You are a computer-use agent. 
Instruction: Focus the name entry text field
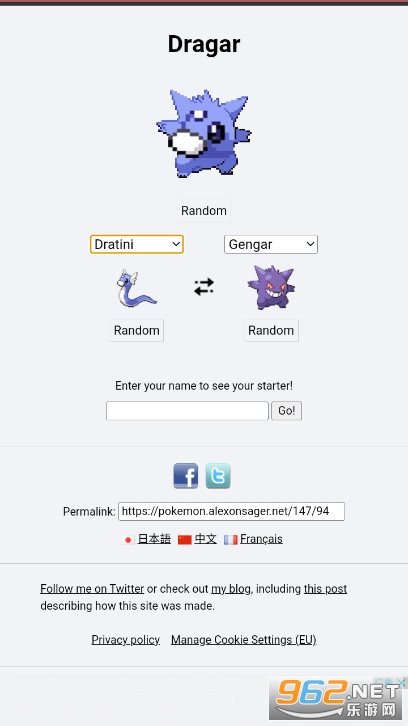187,411
